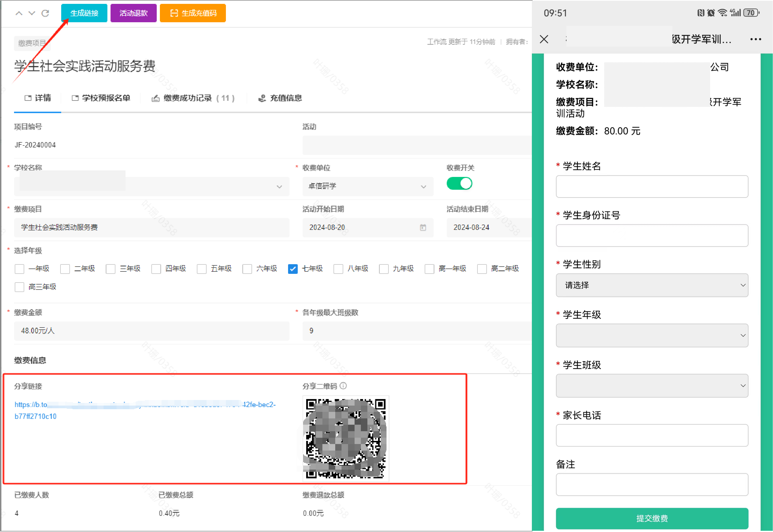Tap the X icon to close the mobile payment page
Image resolution: width=773 pixels, height=532 pixels.
pyautogui.click(x=543, y=39)
